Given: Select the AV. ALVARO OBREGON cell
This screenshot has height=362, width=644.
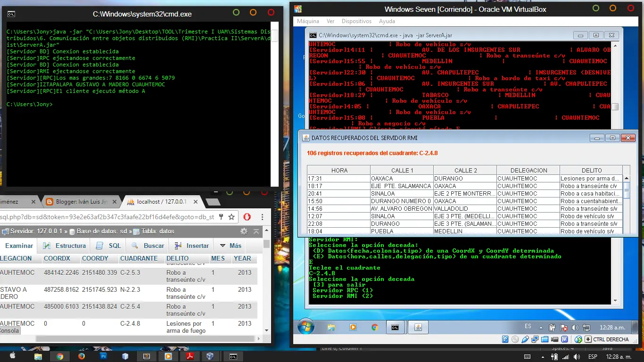Looking at the screenshot, I should (x=402, y=209).
